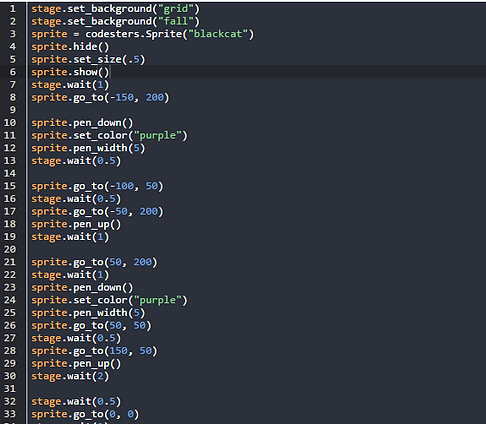This screenshot has height=424, width=486.
Task: Click the sprite.show() line
Action: point(70,72)
